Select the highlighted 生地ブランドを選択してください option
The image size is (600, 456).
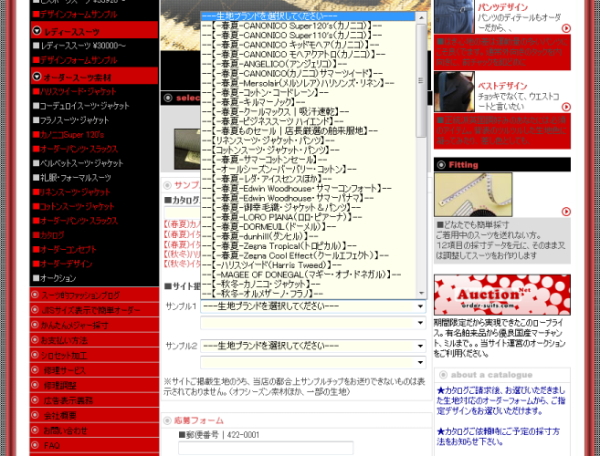pos(308,16)
